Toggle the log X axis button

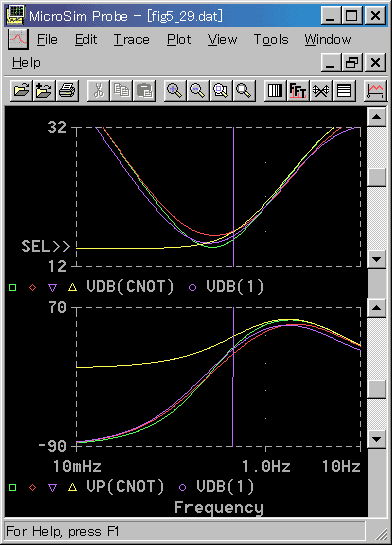(275, 91)
